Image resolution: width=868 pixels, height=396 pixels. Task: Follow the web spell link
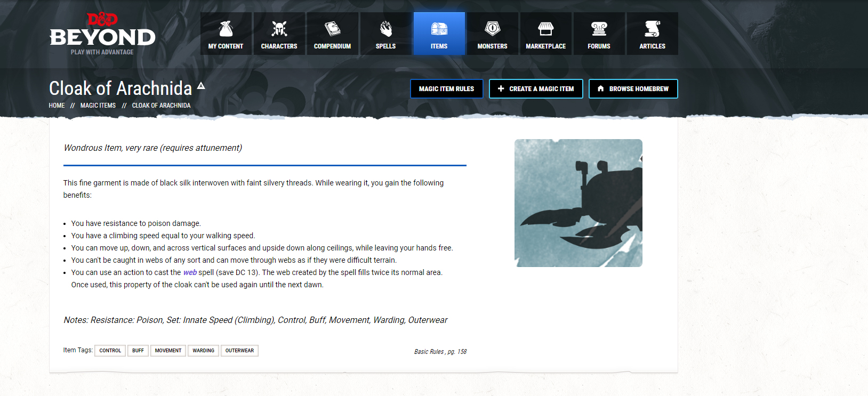coord(190,272)
